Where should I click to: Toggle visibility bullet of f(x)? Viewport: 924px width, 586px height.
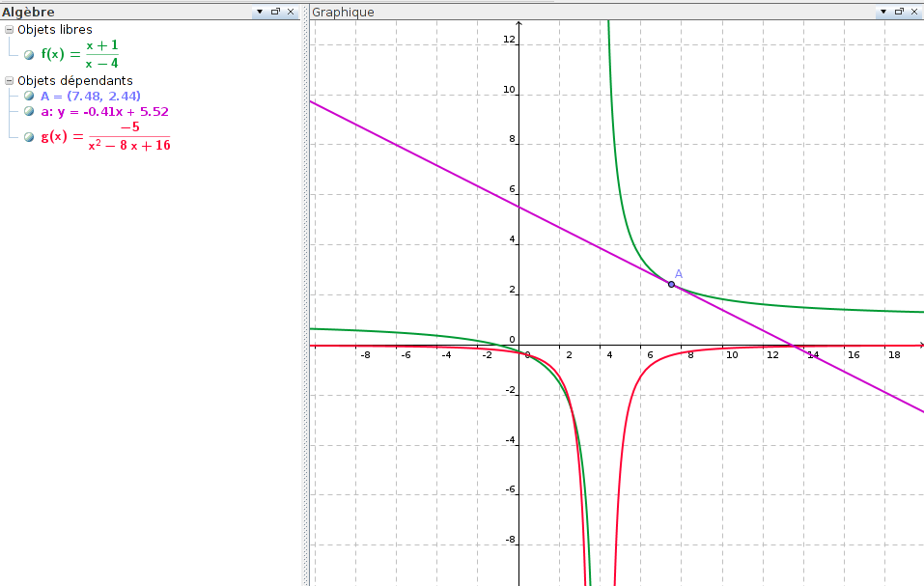pos(29,55)
